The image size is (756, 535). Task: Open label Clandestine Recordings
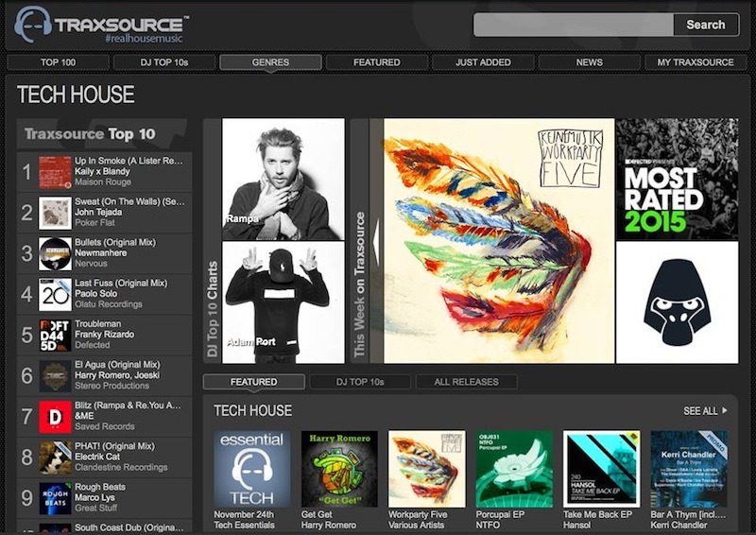[121, 467]
